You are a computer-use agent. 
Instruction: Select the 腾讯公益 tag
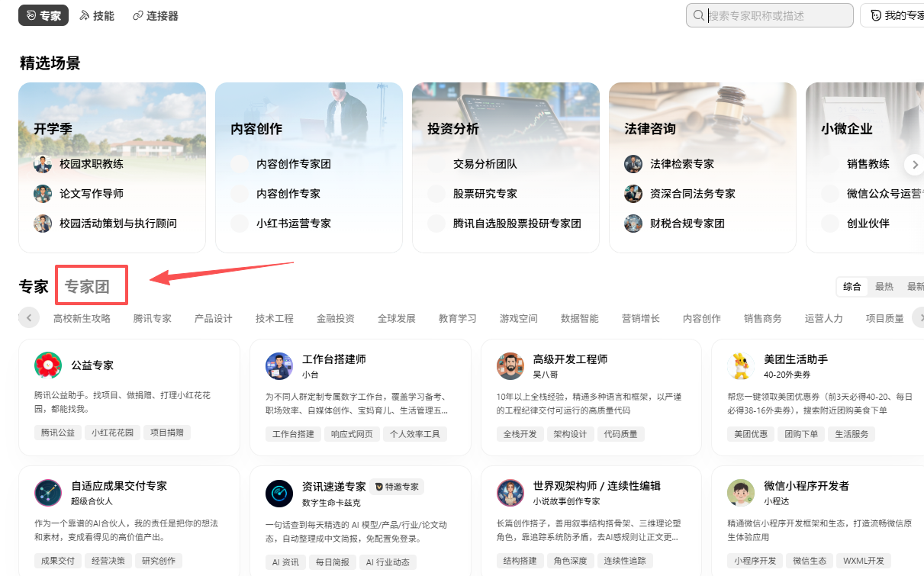[x=57, y=433]
